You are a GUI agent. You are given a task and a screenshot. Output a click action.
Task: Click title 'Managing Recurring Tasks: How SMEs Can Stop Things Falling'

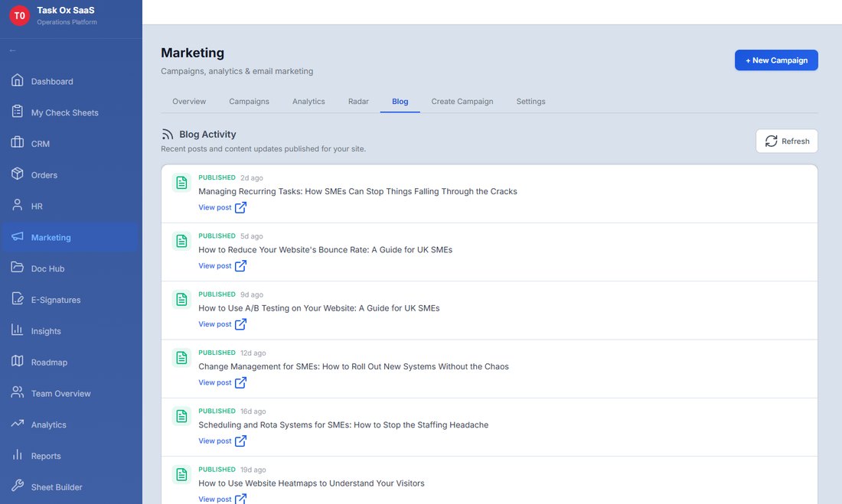[x=357, y=191]
